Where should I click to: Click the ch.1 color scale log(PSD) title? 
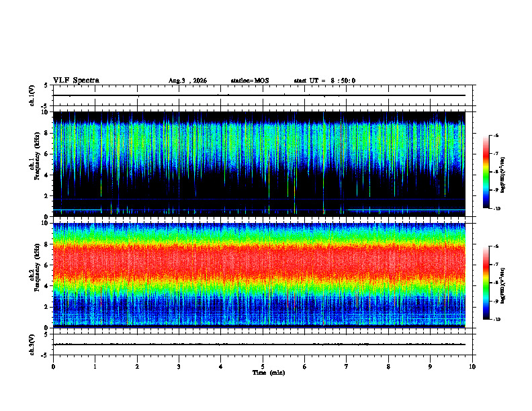(503, 175)
